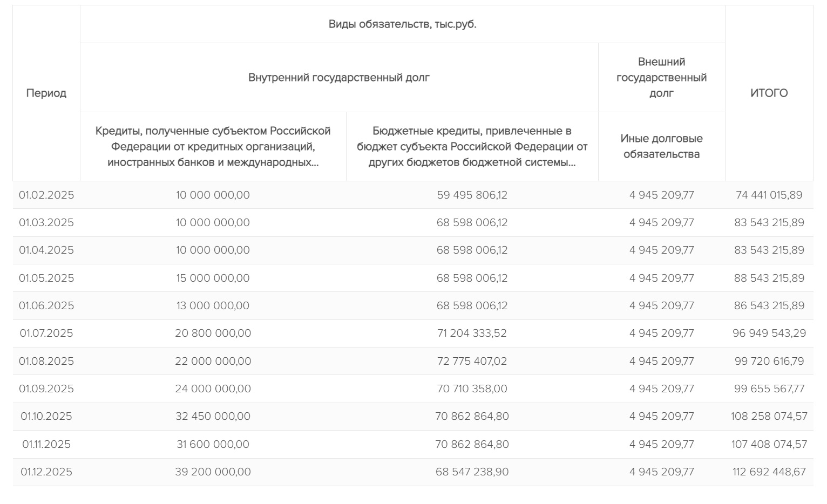Click the "Внешний государственный долг" header
827x504 pixels.
click(661, 78)
